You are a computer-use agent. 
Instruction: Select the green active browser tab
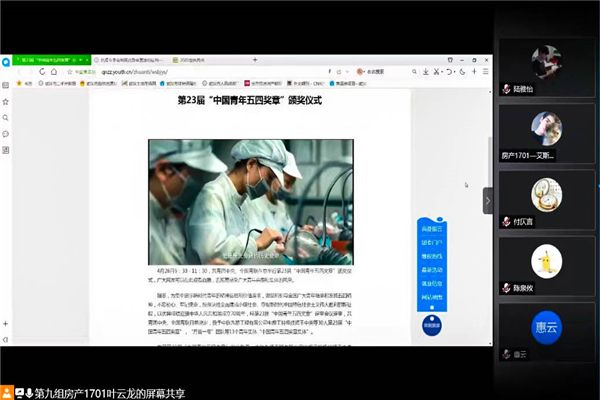pos(52,60)
